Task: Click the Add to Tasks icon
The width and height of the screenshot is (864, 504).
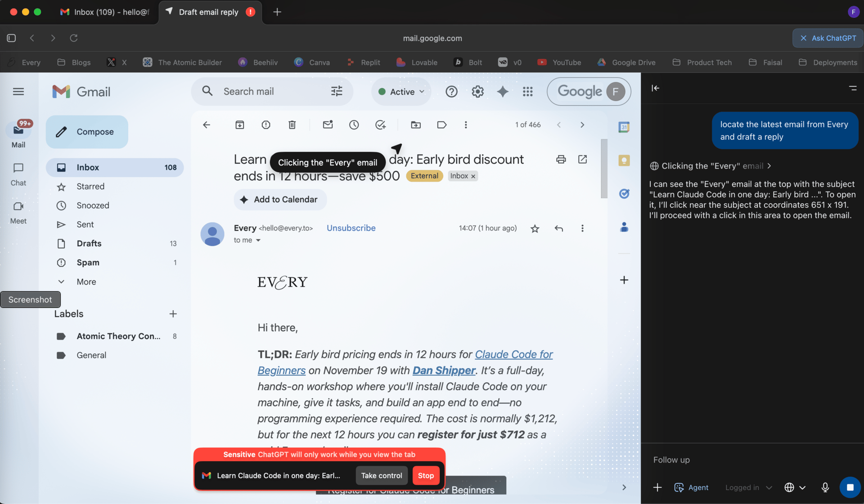Action: coord(380,125)
